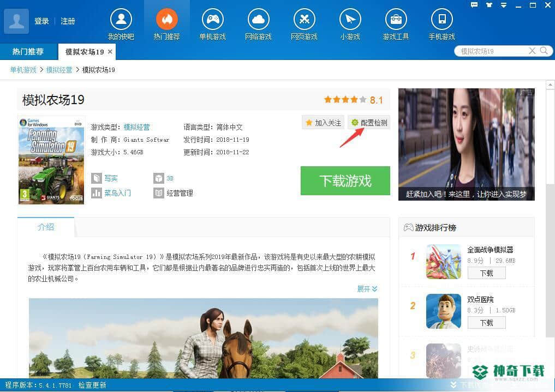This screenshot has height=392, width=555.
Task: Select the 介绍 tab
Action: click(46, 227)
